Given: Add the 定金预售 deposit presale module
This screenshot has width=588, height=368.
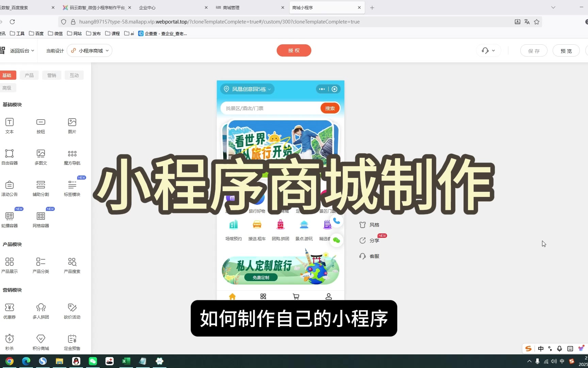Looking at the screenshot, I should click(x=72, y=342).
